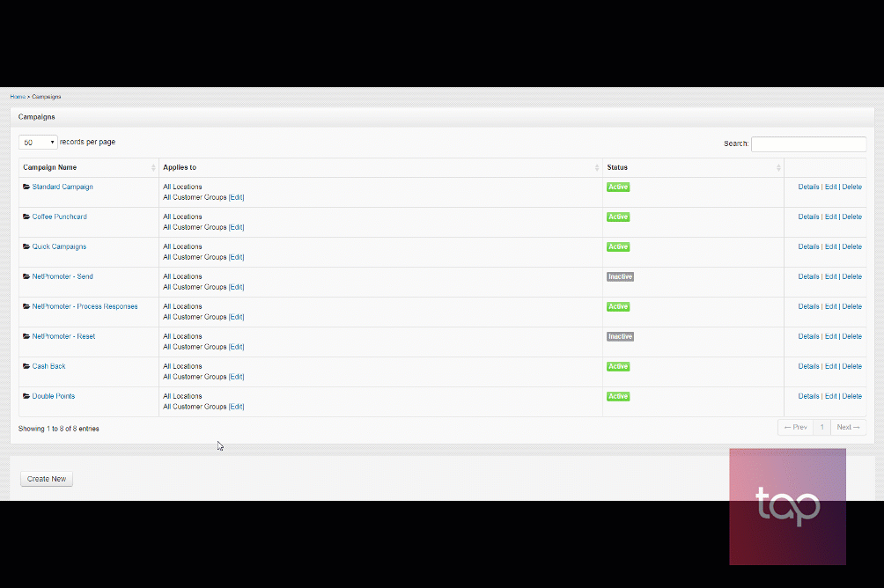This screenshot has width=884, height=588.
Task: Click inside the Search field
Action: [x=807, y=143]
